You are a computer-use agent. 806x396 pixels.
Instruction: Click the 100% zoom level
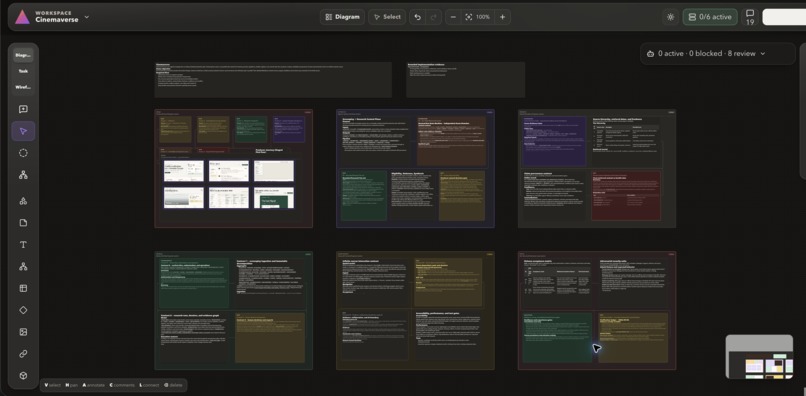(x=483, y=17)
